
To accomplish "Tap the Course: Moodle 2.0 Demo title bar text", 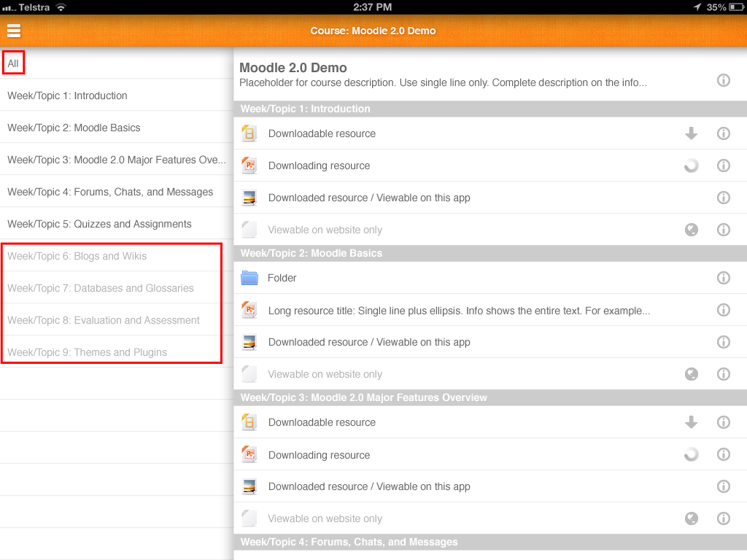I will [x=373, y=31].
